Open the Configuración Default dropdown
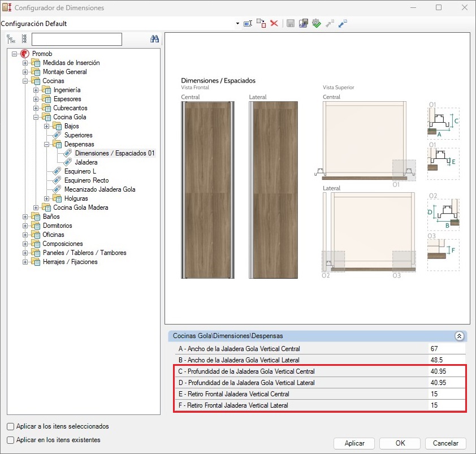Image resolution: width=476 pixels, height=454 pixels. click(237, 24)
